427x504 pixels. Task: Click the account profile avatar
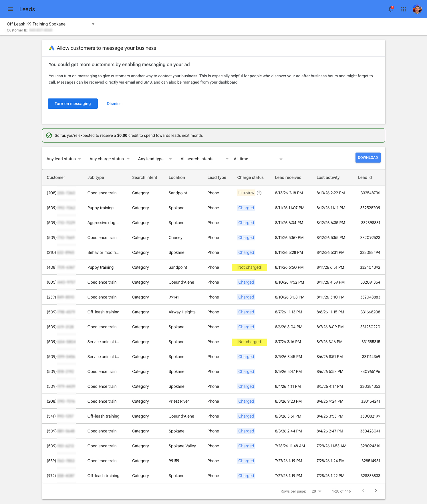tap(417, 9)
